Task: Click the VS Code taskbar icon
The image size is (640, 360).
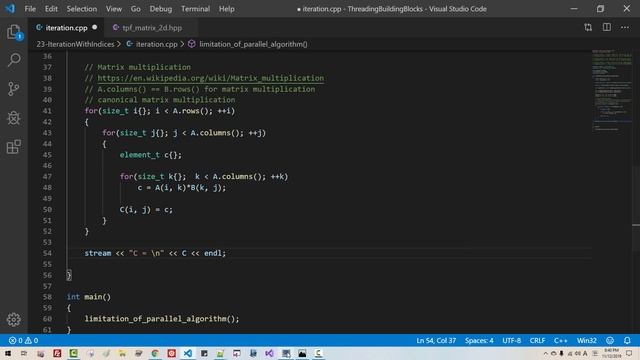Action: coord(187,353)
